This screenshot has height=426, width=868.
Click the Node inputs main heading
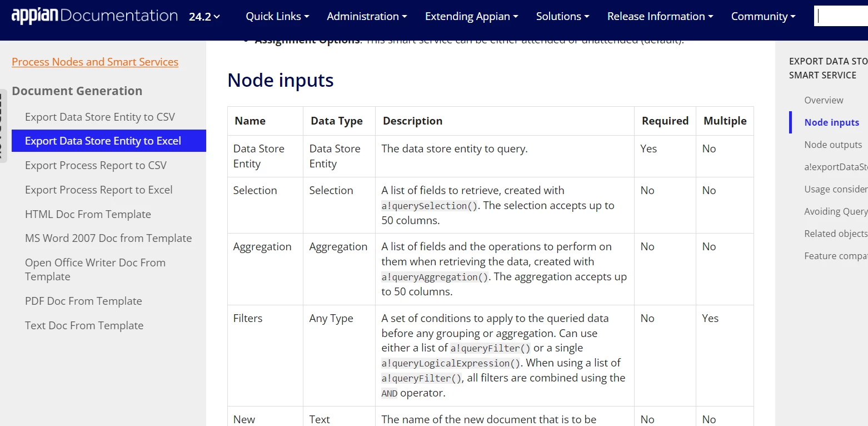point(281,81)
